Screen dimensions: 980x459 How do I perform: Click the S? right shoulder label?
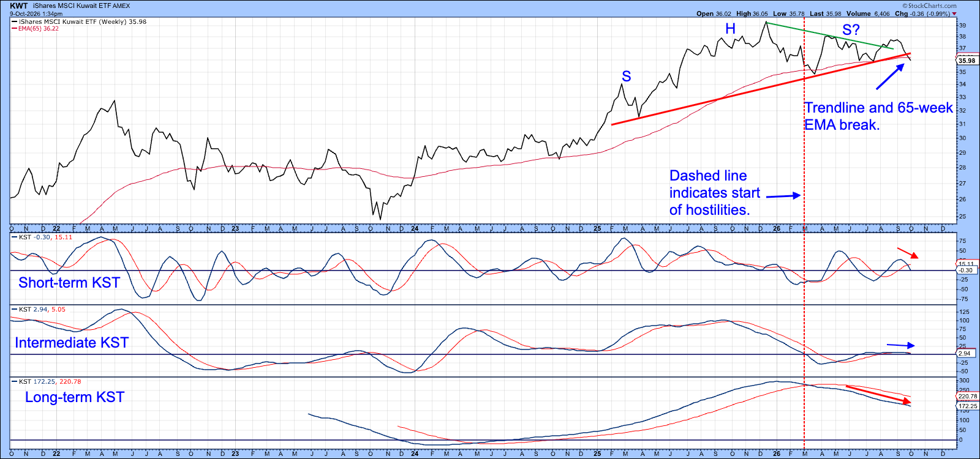pyautogui.click(x=851, y=30)
